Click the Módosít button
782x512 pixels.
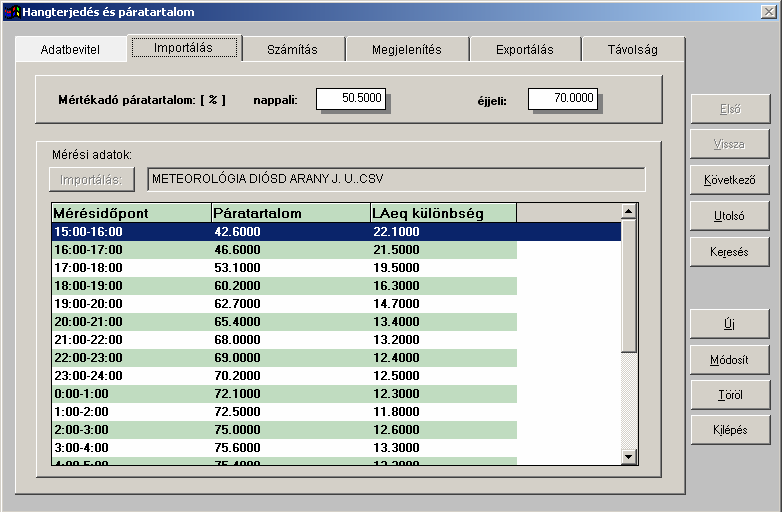coord(730,359)
